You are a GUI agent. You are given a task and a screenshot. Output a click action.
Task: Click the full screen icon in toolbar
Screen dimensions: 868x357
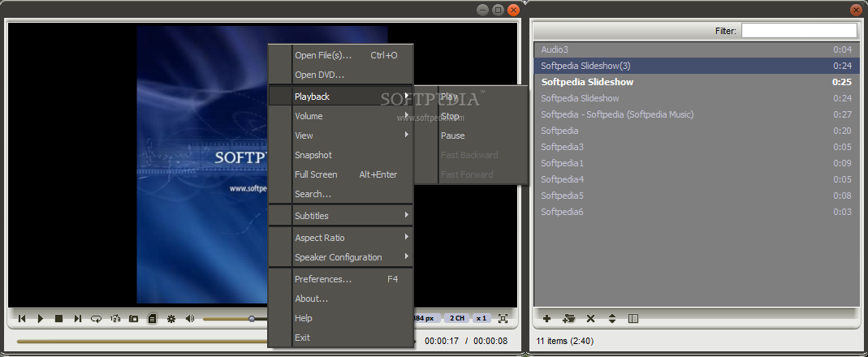point(503,318)
